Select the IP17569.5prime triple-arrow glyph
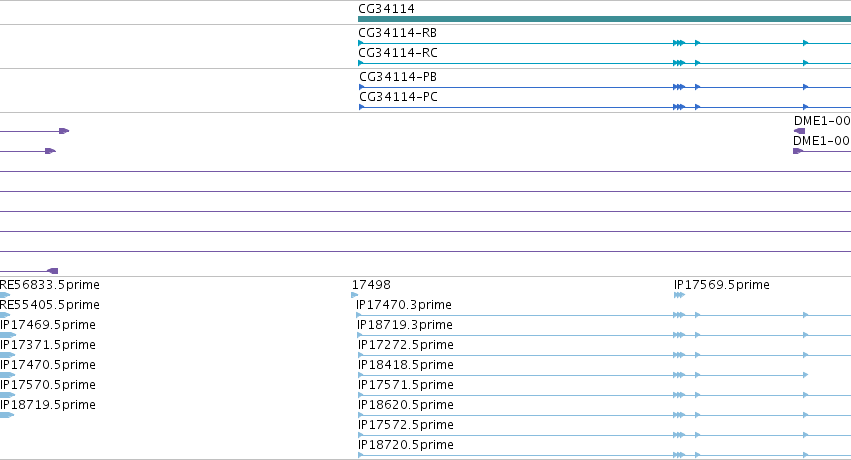Screen dimensions: 851x460 tap(679, 295)
